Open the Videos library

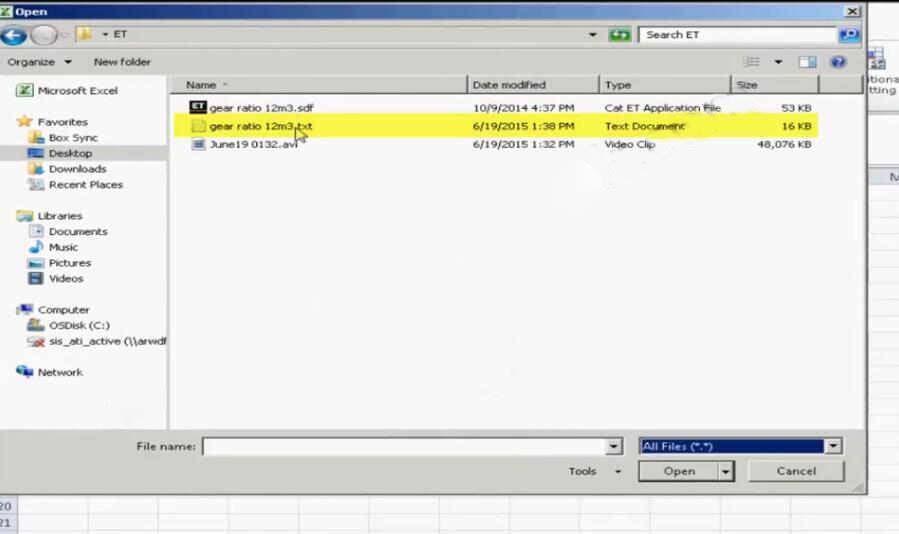(x=66, y=278)
